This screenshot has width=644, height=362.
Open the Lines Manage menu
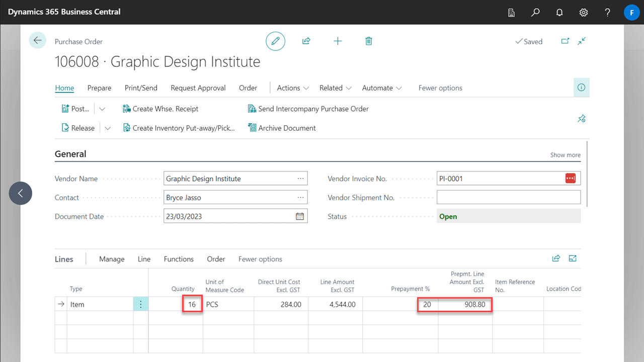pos(112,259)
